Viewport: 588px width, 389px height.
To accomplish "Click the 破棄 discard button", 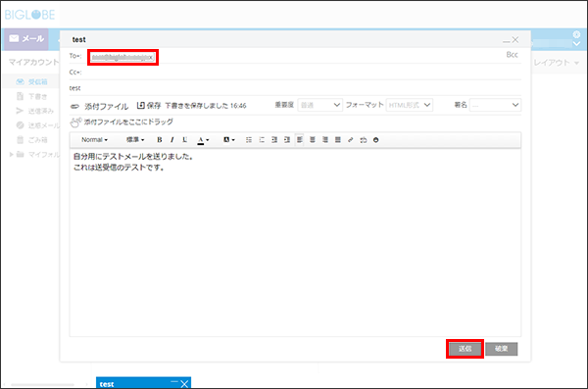I will click(502, 349).
